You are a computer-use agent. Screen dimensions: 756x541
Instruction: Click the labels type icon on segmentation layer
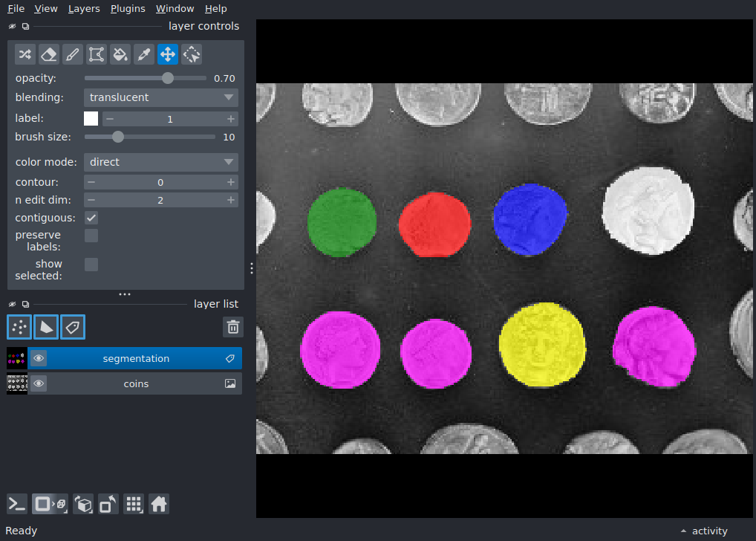[x=230, y=359]
